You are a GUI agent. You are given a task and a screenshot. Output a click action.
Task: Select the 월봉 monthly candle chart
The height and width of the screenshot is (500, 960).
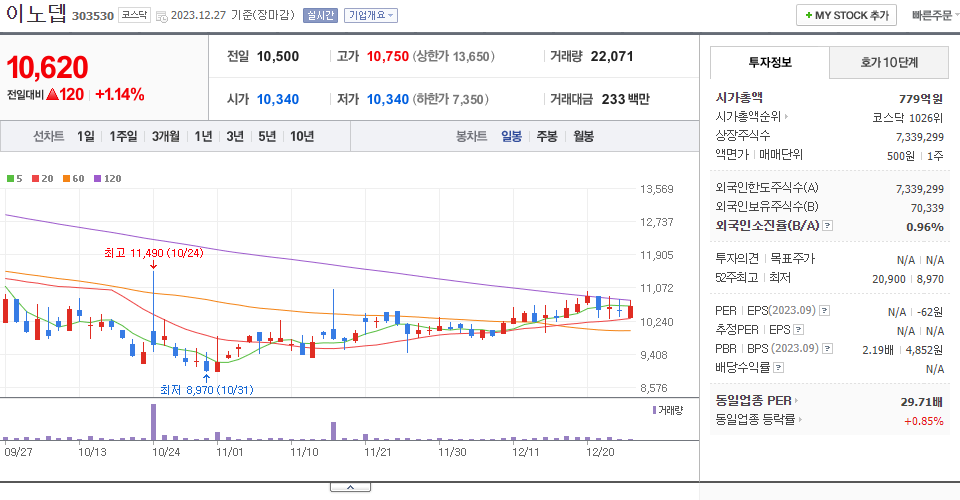coord(583,136)
